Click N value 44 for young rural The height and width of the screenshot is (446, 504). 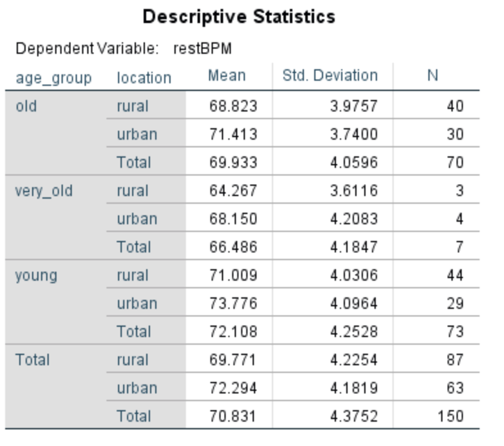pyautogui.click(x=455, y=276)
